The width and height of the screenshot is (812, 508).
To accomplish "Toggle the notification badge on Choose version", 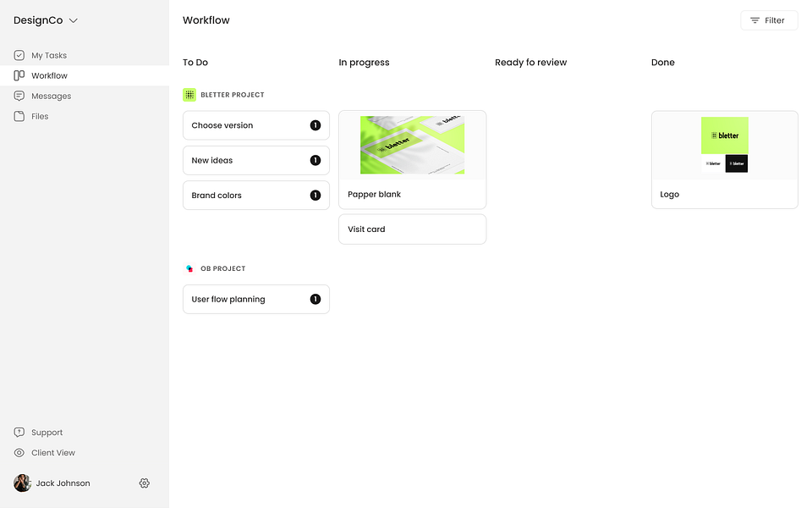I will coord(315,124).
